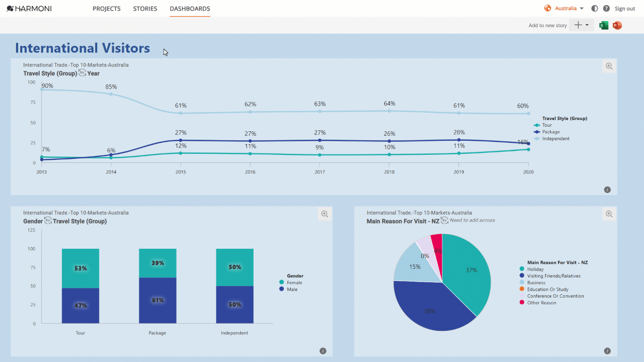Click Sign out
Screen dimensions: 644x362
[x=625, y=9]
